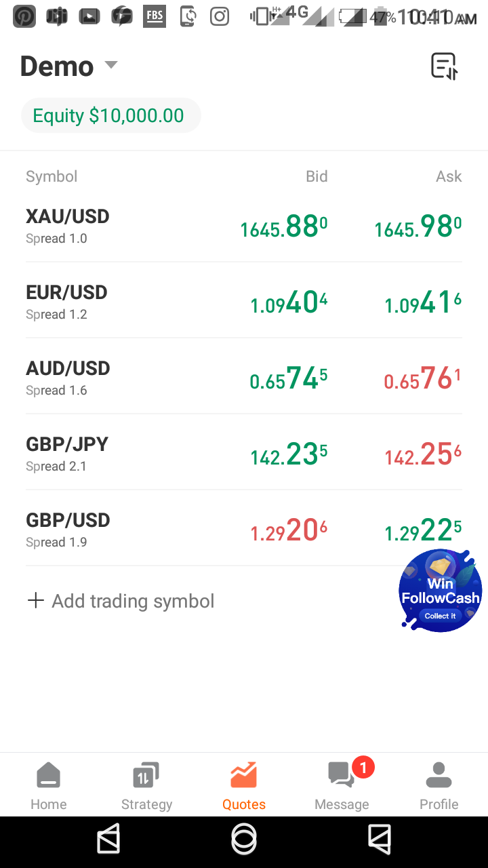The height and width of the screenshot is (868, 488).
Task: Click Add trading symbol
Action: pos(133,601)
